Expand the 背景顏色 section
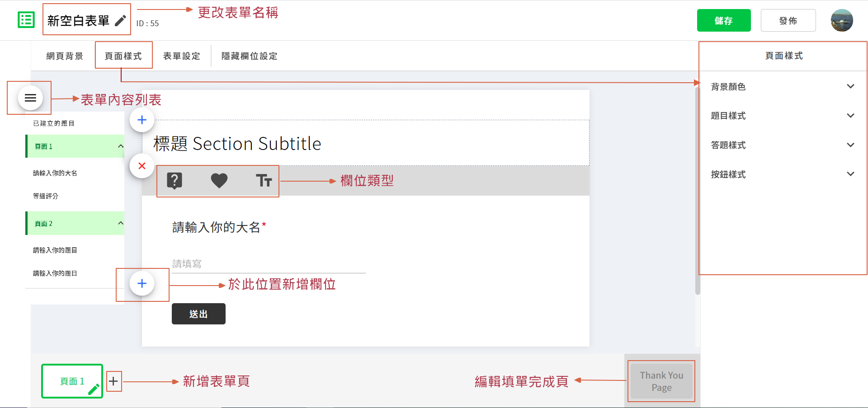This screenshot has width=868, height=408. point(850,86)
